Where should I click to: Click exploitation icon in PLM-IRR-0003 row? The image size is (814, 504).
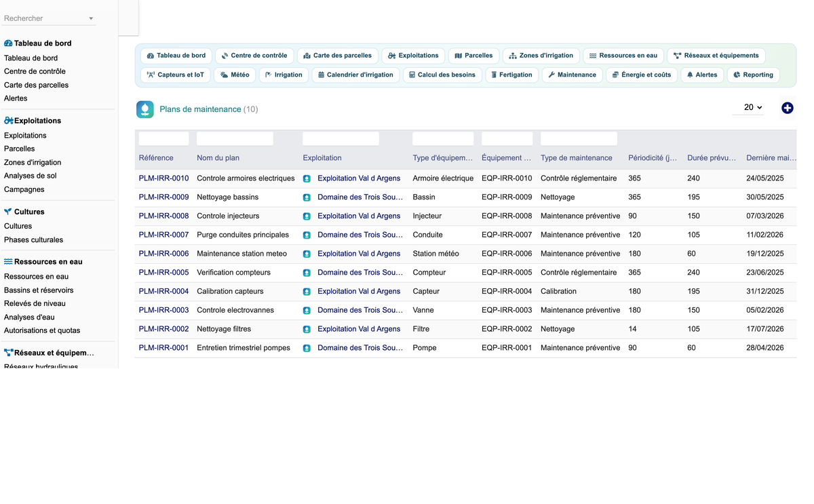(307, 311)
